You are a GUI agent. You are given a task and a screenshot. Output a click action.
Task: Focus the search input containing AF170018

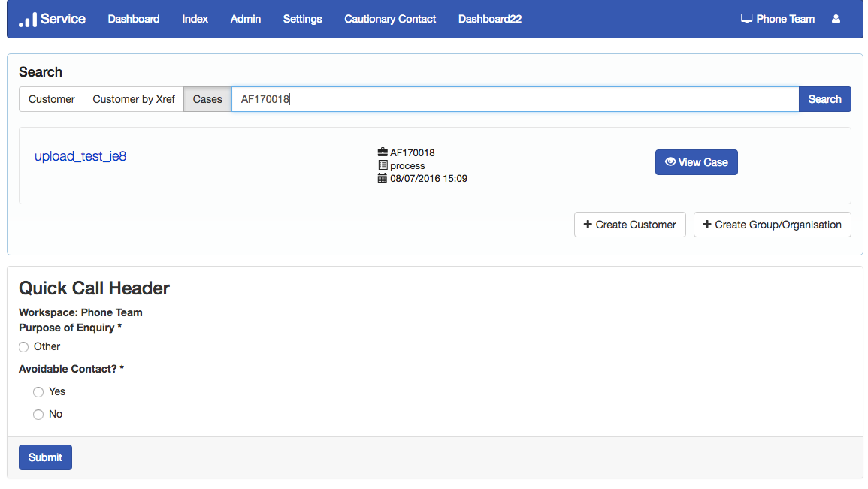point(516,99)
